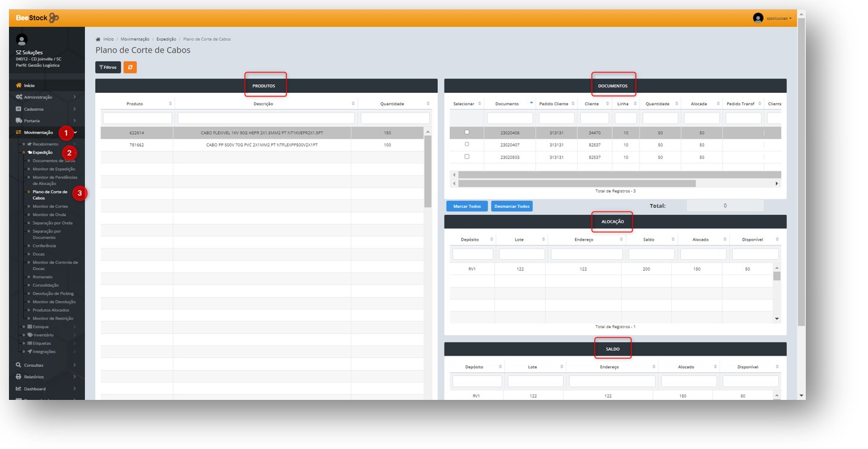Open Portaria via its truck icon

tap(19, 121)
